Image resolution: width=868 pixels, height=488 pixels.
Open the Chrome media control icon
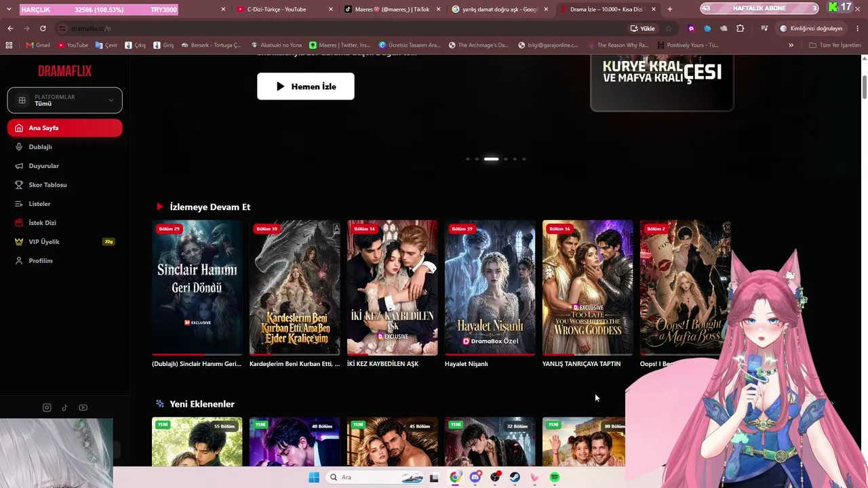tap(764, 28)
